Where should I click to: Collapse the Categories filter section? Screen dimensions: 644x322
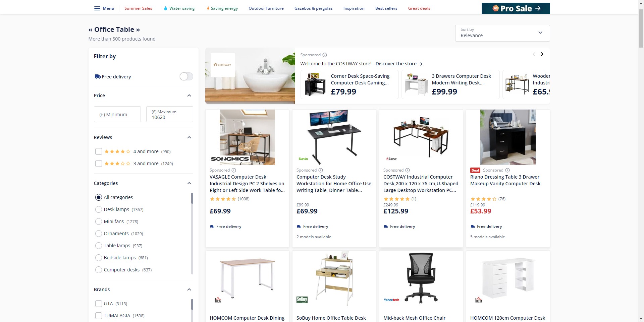189,183
